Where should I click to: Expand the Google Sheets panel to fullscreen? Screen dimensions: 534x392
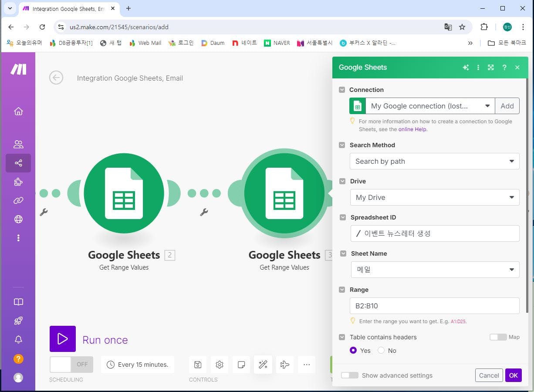[491, 68]
